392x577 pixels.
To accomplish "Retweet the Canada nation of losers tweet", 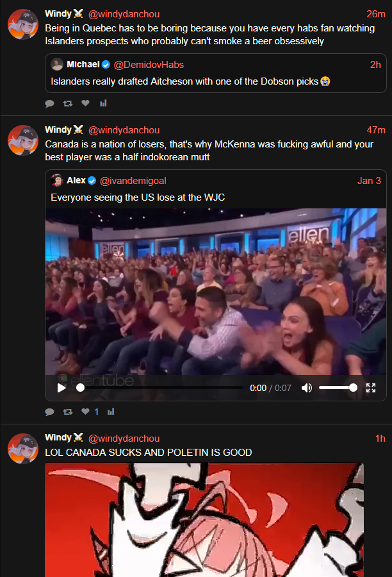I will (x=68, y=412).
